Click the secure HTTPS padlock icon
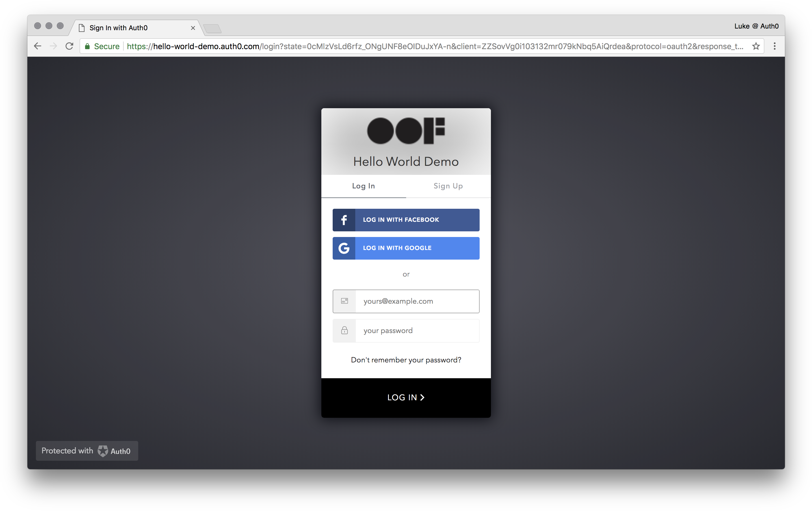812x511 pixels. [x=88, y=47]
